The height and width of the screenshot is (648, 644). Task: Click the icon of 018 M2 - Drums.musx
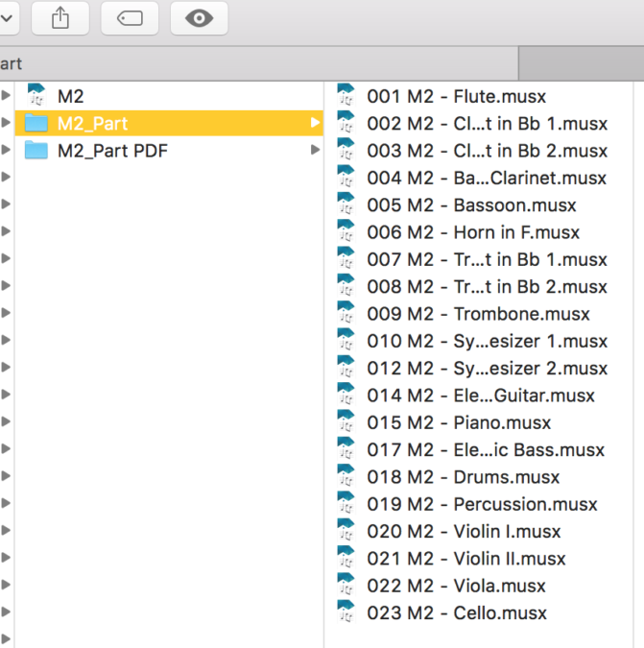346,475
